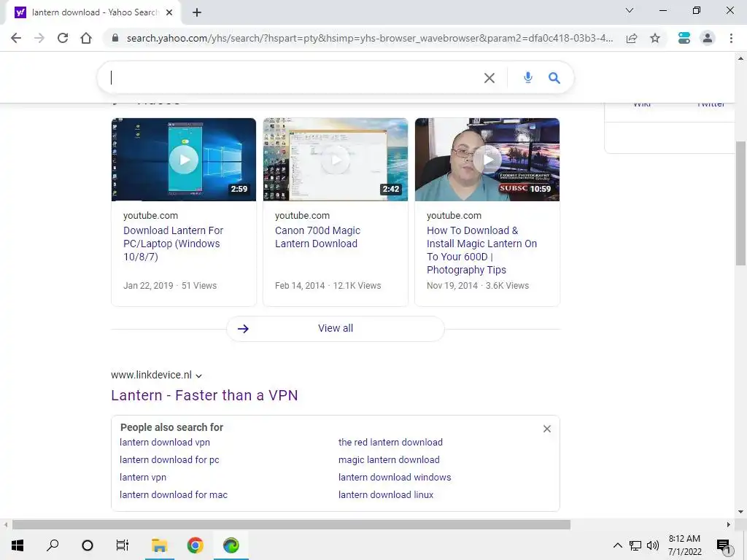The width and height of the screenshot is (747, 560).
Task: Start voice search with the microphone icon
Action: (528, 77)
